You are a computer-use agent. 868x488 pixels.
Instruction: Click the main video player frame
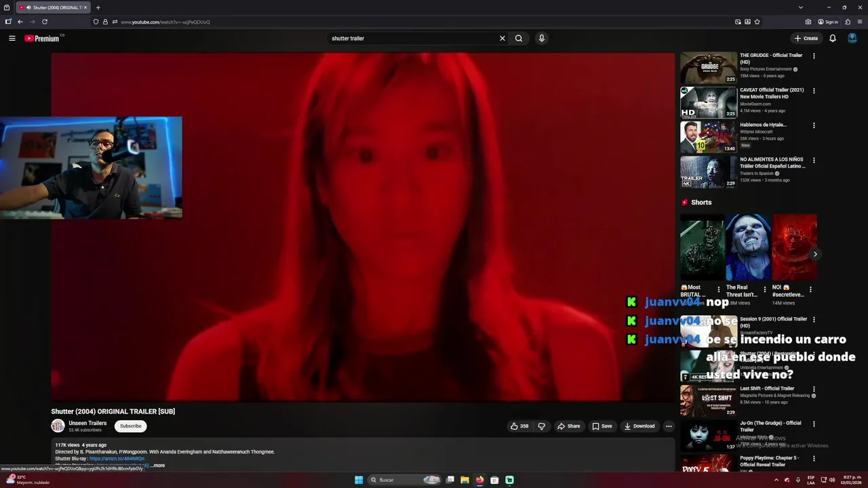tap(363, 227)
